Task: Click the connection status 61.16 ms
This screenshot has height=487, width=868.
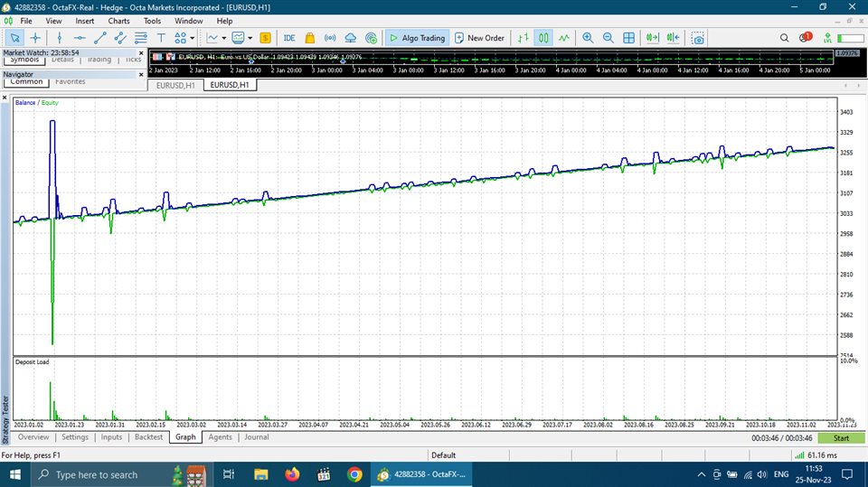Action: click(816, 454)
